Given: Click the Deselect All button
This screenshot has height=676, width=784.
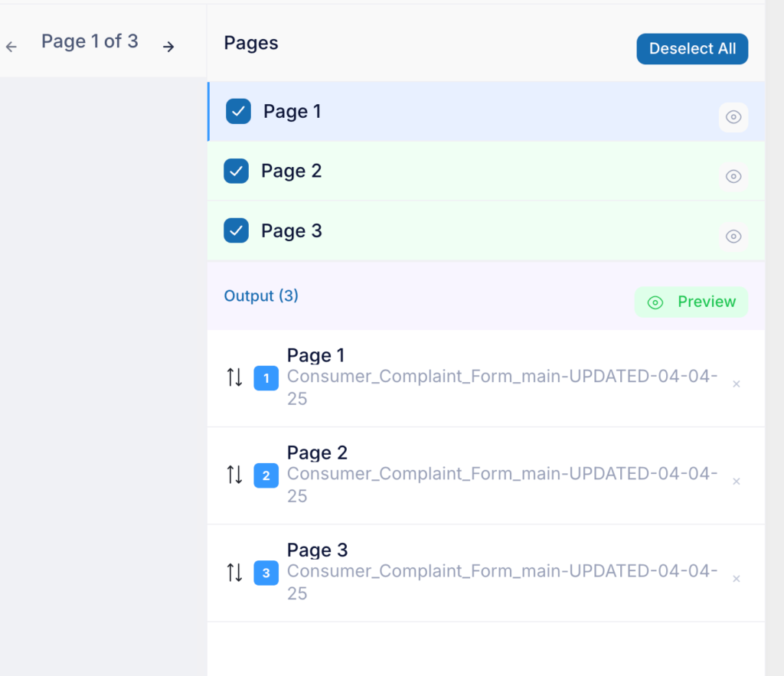Looking at the screenshot, I should (x=692, y=49).
